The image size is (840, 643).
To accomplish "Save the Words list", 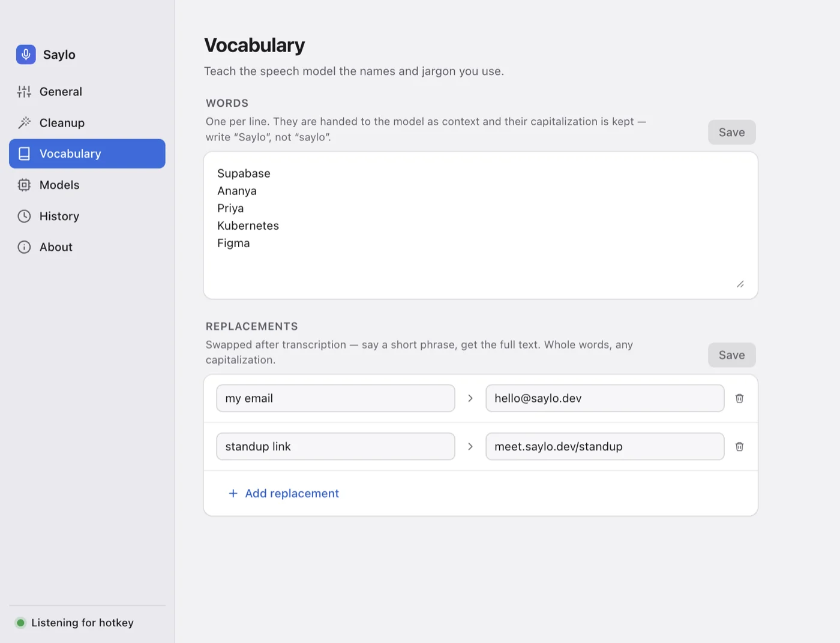I will click(731, 133).
